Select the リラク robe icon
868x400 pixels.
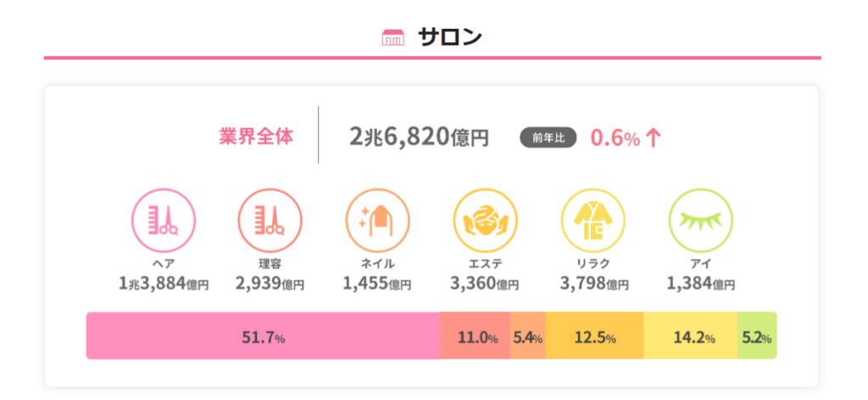[x=593, y=219]
